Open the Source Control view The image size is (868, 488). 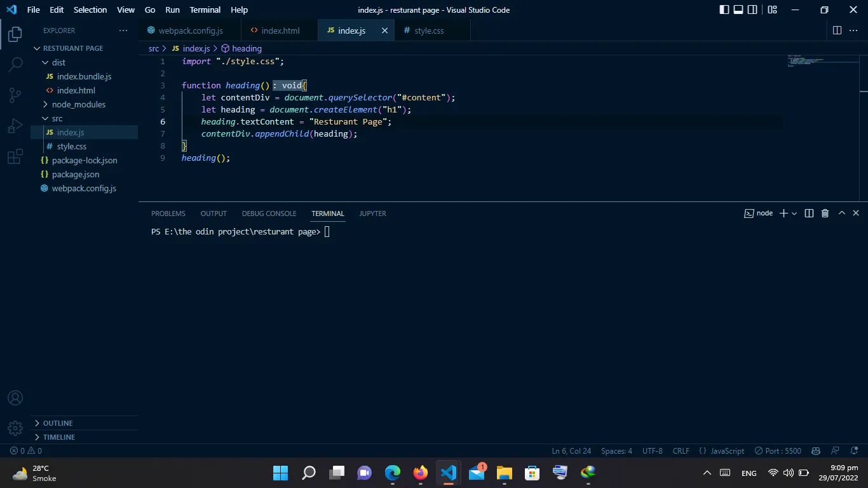click(x=15, y=95)
